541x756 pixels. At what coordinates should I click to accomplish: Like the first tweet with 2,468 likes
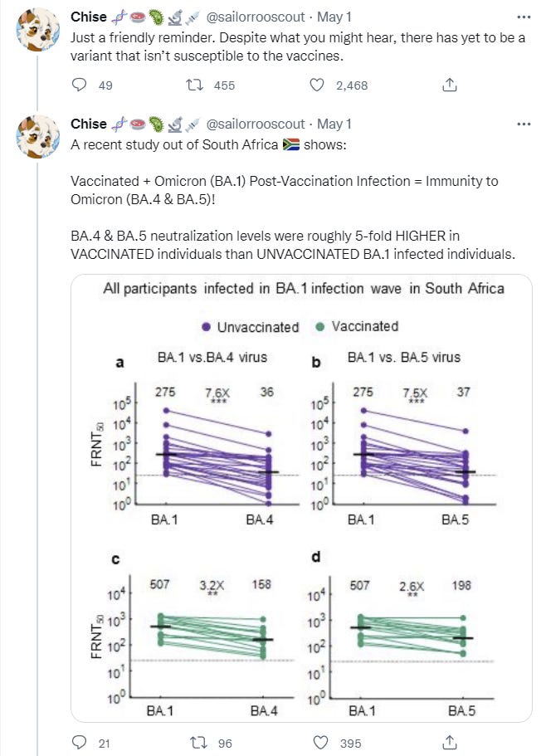click(318, 85)
